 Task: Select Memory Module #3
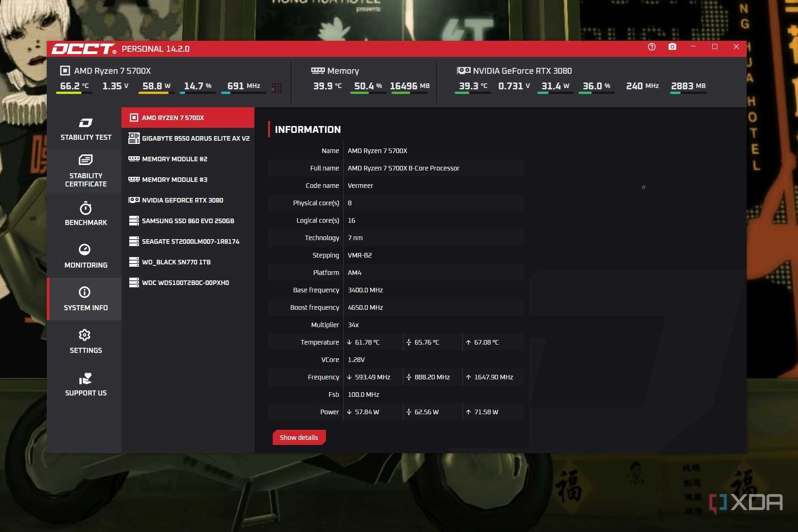[x=188, y=180]
